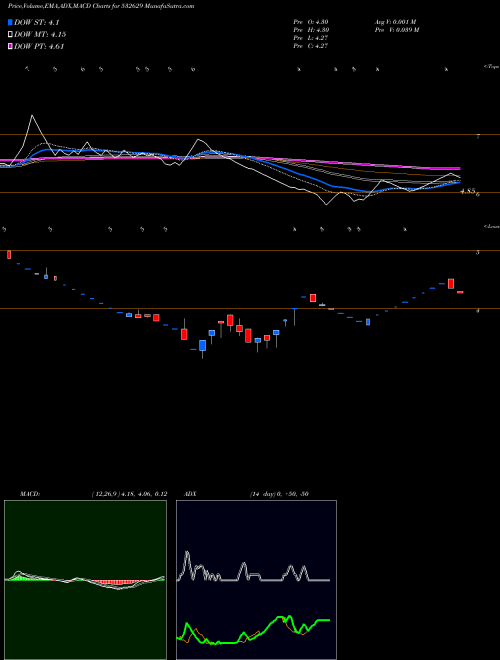Click the 4.85 price label on EMA chart
The width and height of the screenshot is (500, 660).
pyautogui.click(x=468, y=191)
